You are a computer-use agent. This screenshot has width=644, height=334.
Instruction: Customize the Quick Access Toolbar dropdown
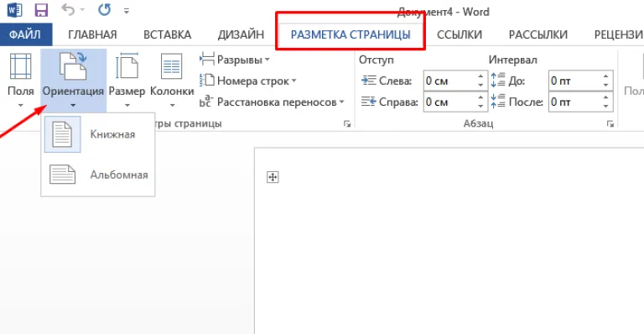click(127, 11)
